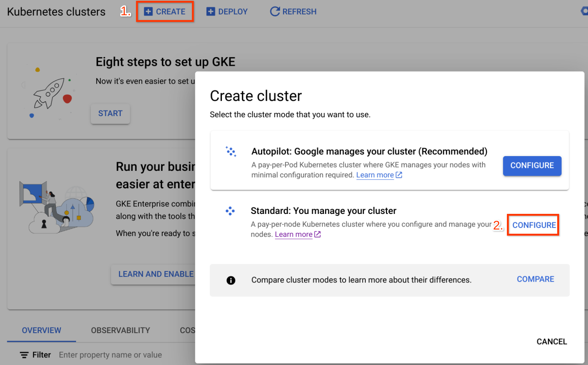Switch to the OBSERVABILITY tab
588x365 pixels.
[x=120, y=330]
